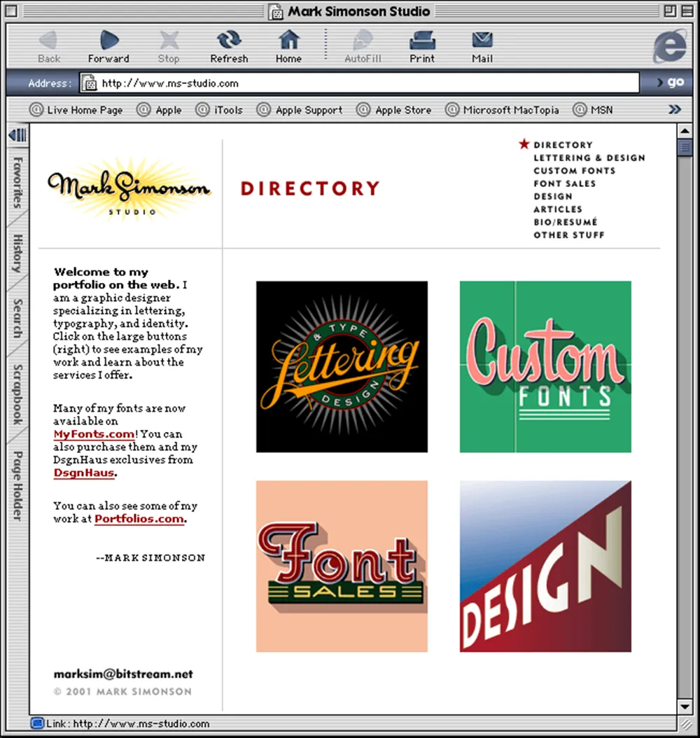700x738 pixels.
Task: Go to Home via house icon
Action: pyautogui.click(x=288, y=40)
